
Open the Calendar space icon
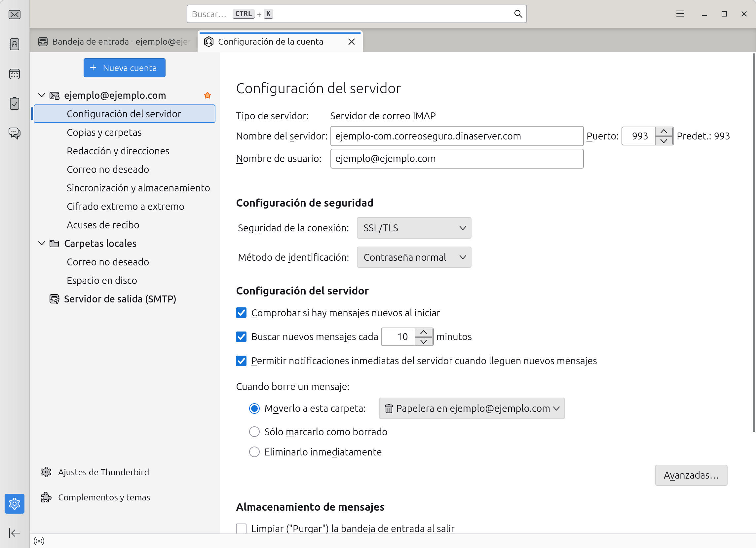14,74
